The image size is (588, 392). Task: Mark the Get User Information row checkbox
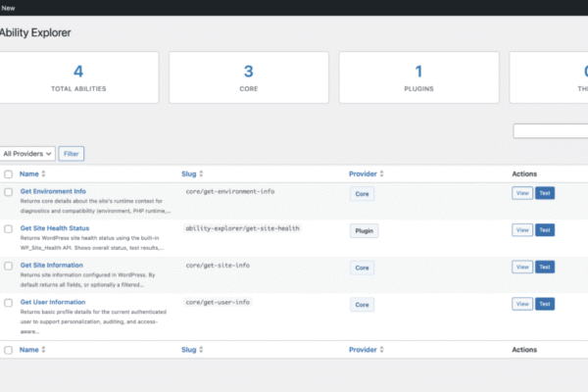click(x=9, y=303)
